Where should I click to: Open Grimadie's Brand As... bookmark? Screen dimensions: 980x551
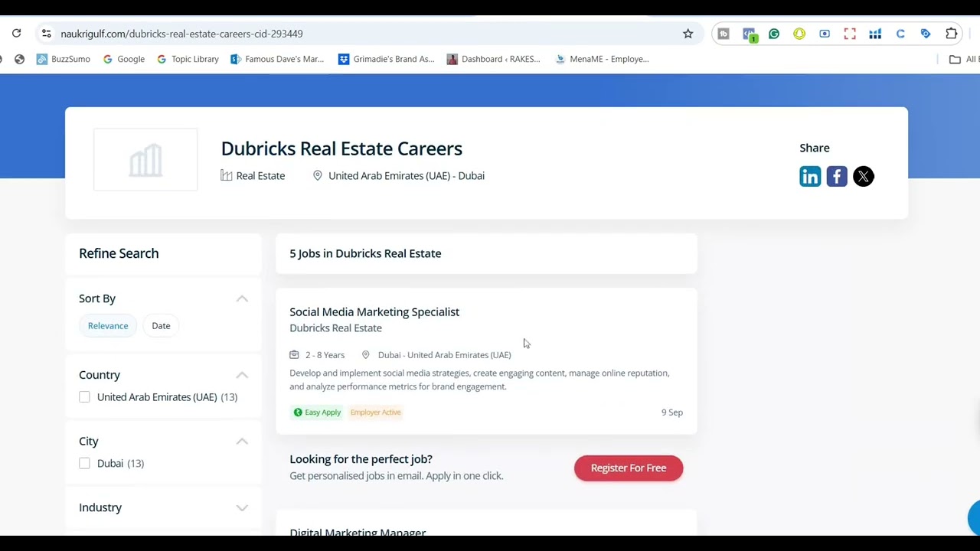tap(387, 59)
